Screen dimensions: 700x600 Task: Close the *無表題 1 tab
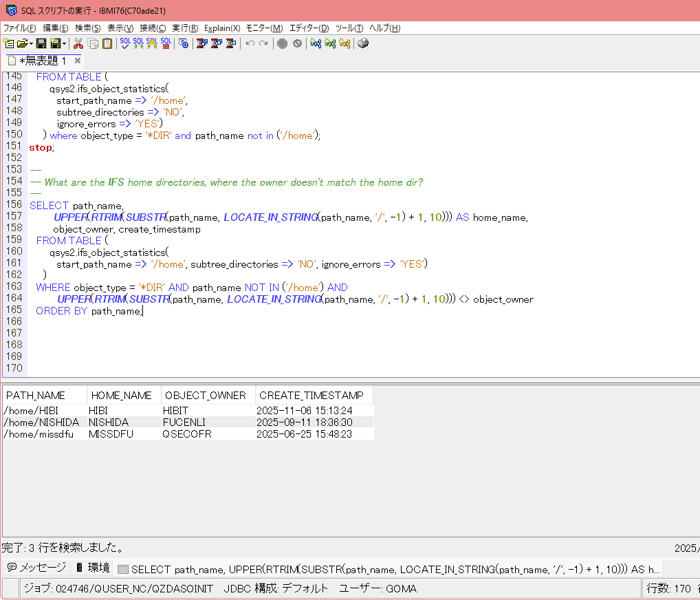tap(78, 61)
